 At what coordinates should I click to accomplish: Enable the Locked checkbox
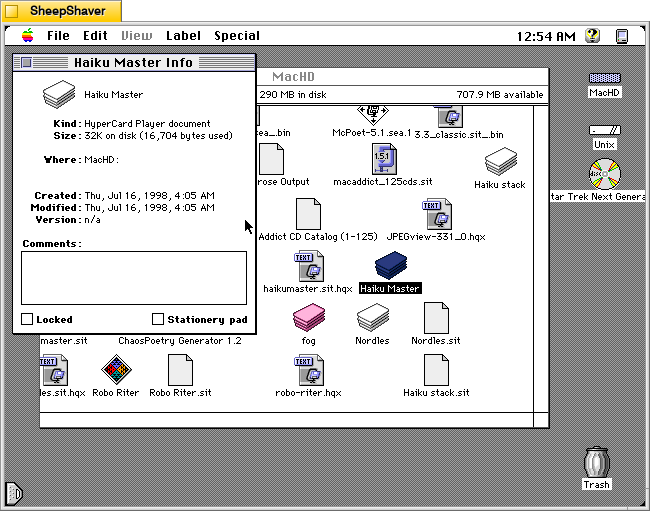coord(27,319)
